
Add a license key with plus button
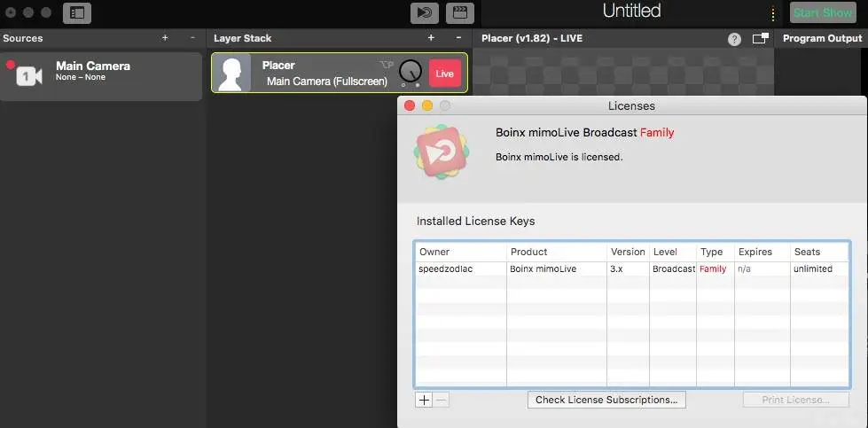point(424,400)
